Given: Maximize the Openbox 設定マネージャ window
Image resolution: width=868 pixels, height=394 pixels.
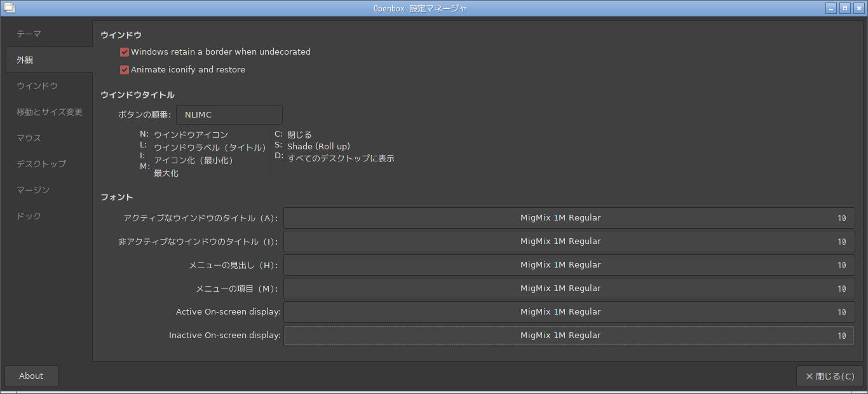Looking at the screenshot, I should point(844,8).
